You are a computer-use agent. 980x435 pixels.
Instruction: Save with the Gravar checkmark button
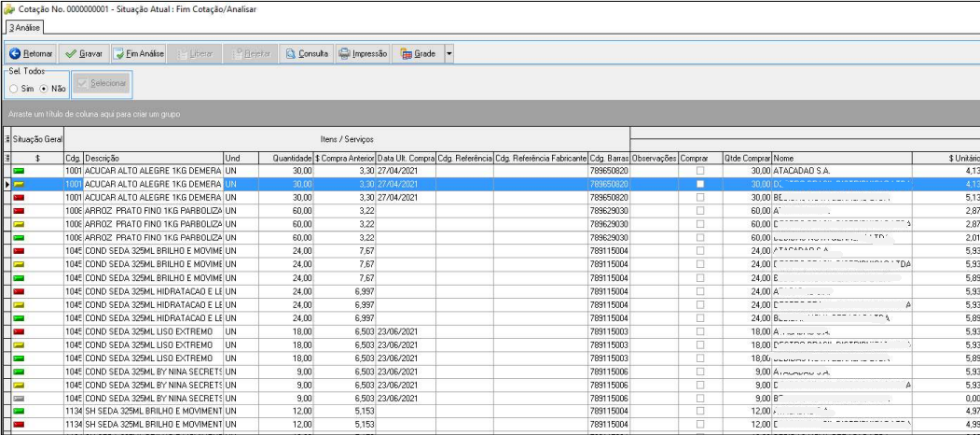pos(84,54)
